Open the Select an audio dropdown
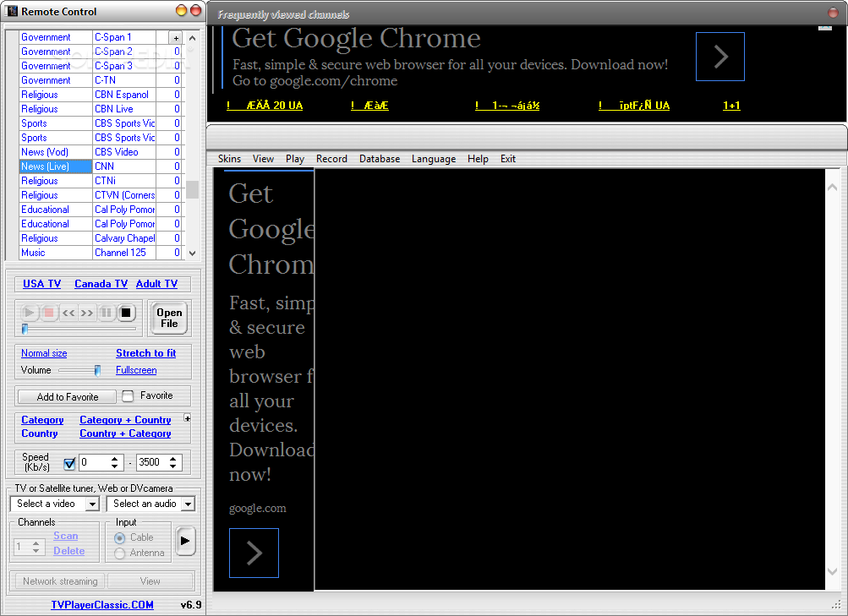This screenshot has height=616, width=848. [x=188, y=504]
